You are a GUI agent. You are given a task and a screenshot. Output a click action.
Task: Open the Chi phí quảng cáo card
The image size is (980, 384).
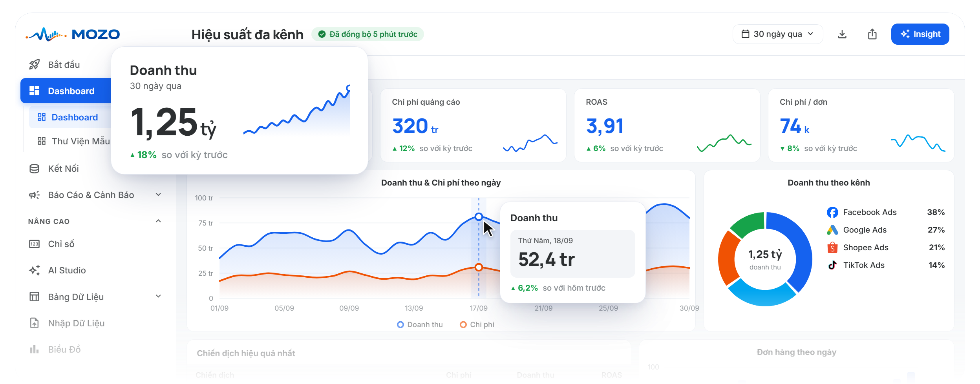[473, 125]
